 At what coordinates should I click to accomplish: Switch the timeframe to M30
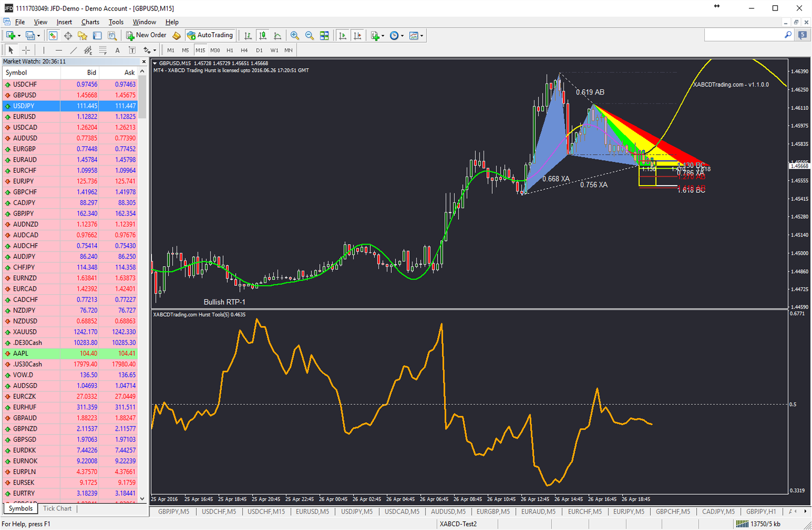point(215,50)
